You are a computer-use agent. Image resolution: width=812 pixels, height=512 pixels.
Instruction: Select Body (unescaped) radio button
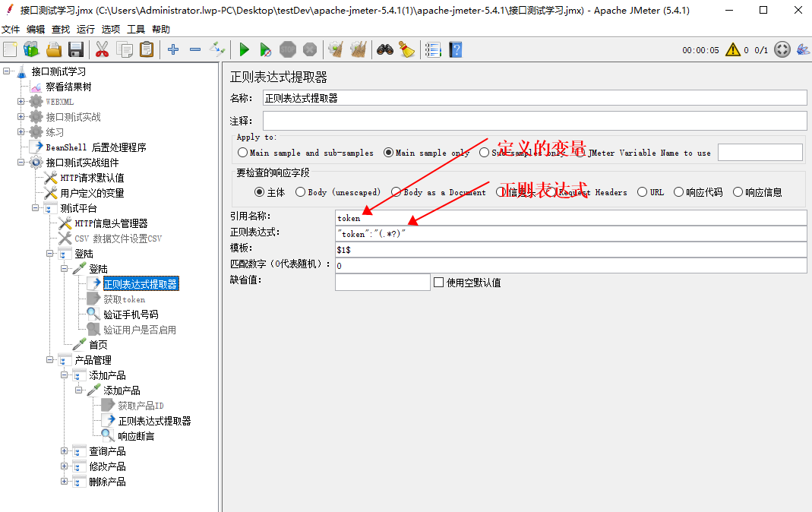[x=300, y=192]
